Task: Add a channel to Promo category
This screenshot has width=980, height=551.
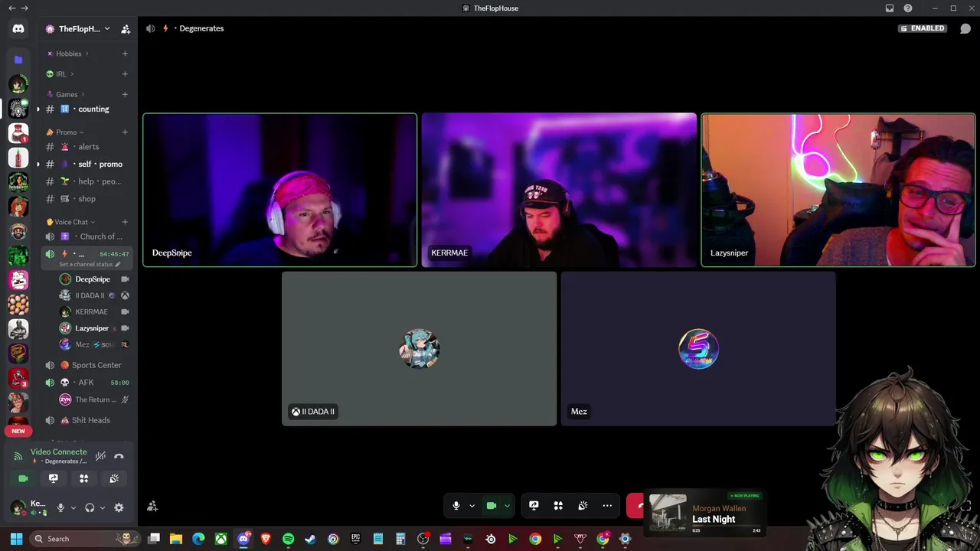Action: point(125,132)
